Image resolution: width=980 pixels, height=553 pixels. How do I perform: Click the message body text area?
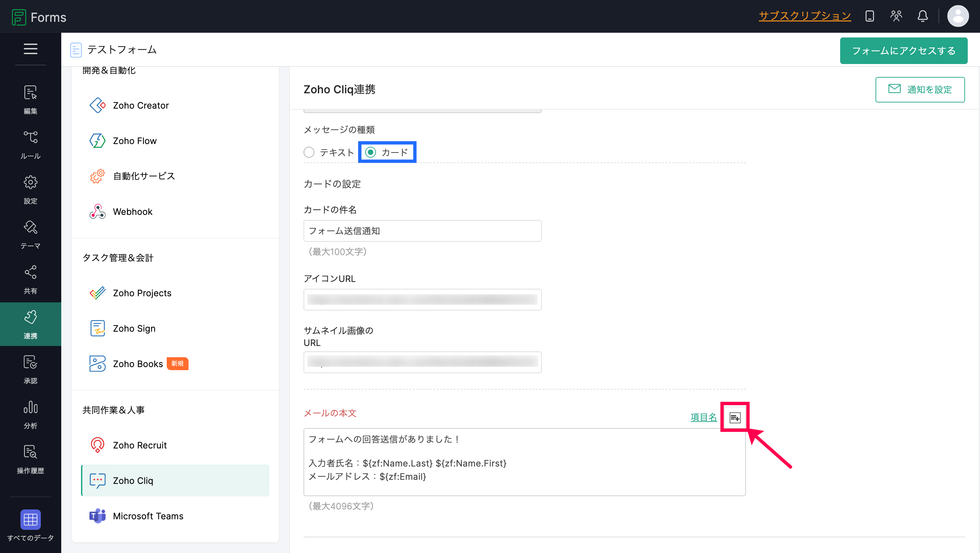(524, 462)
